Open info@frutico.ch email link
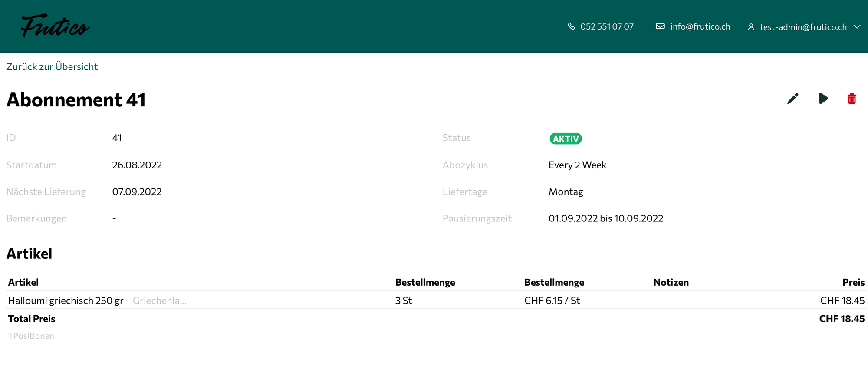The image size is (868, 370). click(700, 26)
